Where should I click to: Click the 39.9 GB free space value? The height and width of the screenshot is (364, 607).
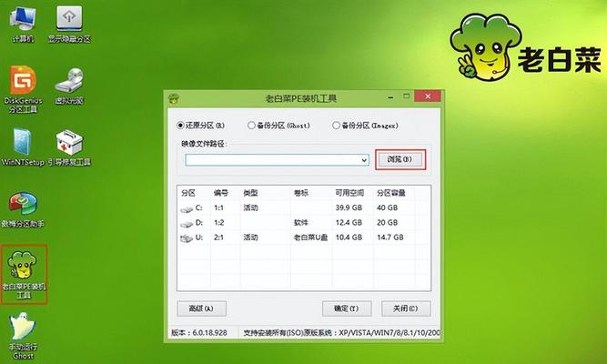coord(349,208)
